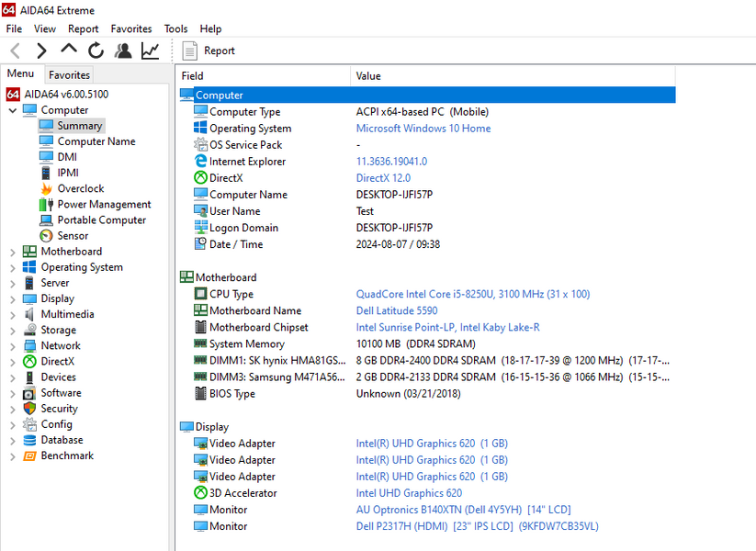Screen dimensions: 756x551
Task: Go back using the left arrow toolbar icon
Action: [x=16, y=51]
